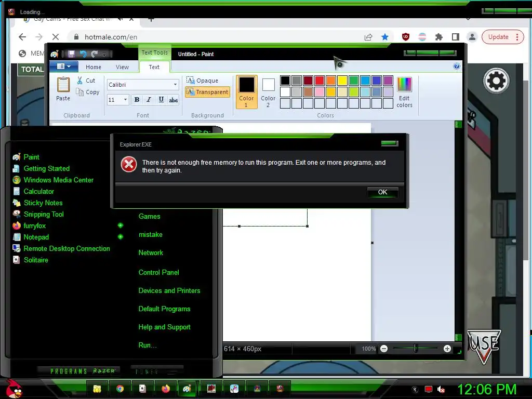Image resolution: width=532 pixels, height=399 pixels.
Task: Select the Color 2 button
Action: 268,91
